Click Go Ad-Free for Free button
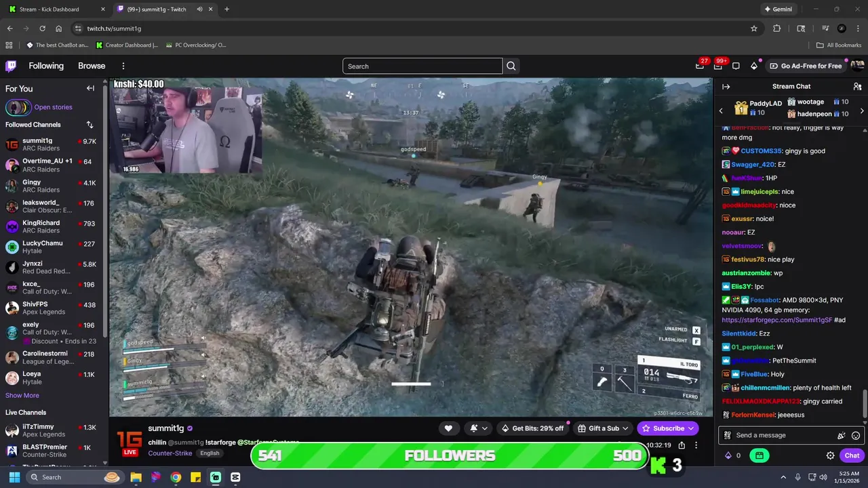 (806, 66)
